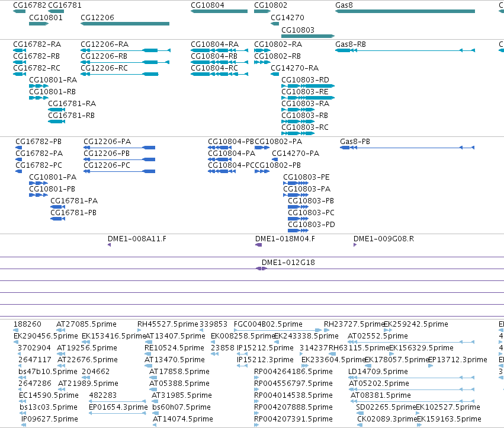
Task: Click the IP15212.3prime EST label
Action: tap(265, 360)
